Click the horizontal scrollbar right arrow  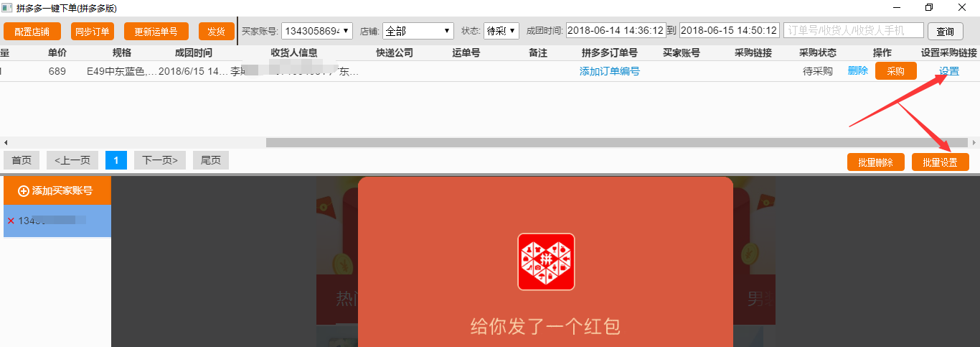[x=974, y=143]
